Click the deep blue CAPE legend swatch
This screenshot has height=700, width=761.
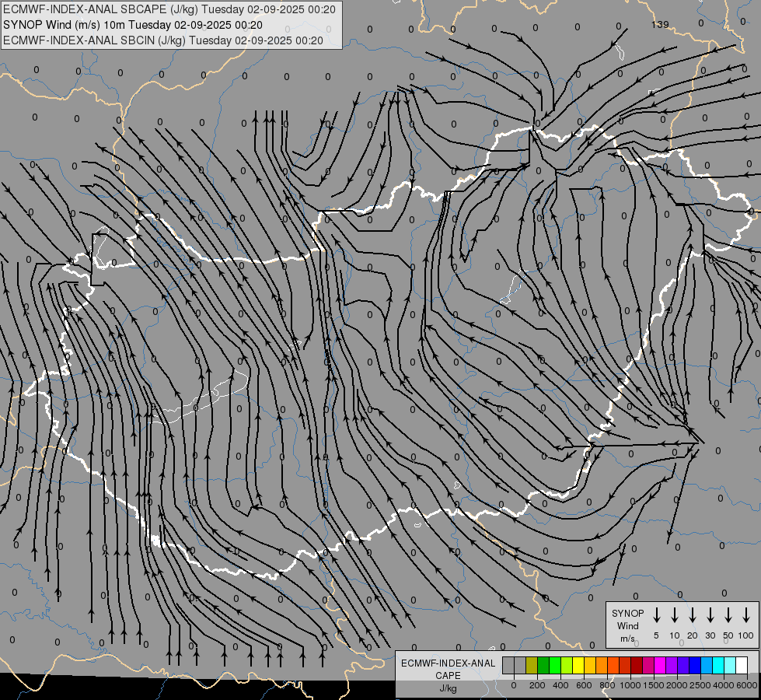(694, 665)
